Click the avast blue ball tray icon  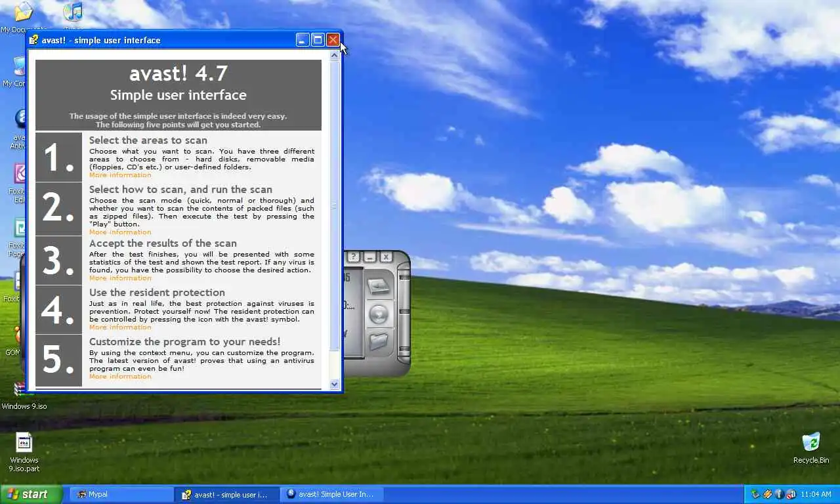779,494
